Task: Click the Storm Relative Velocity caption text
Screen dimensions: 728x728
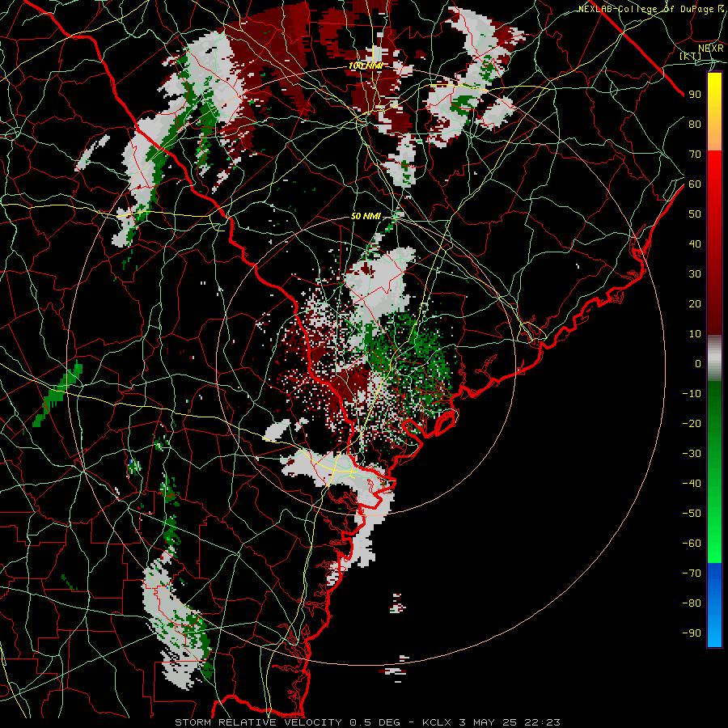Action: [x=367, y=722]
